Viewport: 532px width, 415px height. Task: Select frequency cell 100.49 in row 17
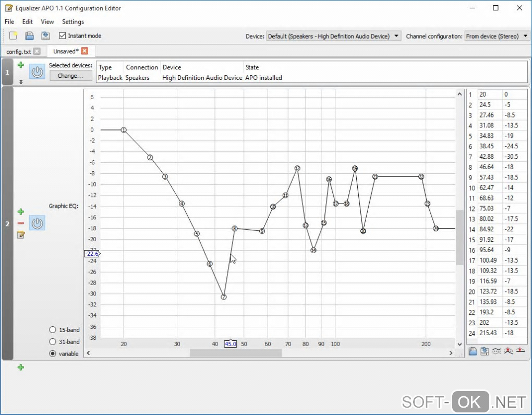490,260
